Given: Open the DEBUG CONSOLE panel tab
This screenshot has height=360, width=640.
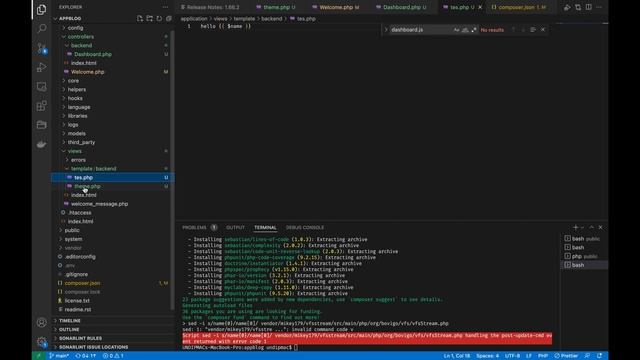Looking at the screenshot, I should [305, 227].
